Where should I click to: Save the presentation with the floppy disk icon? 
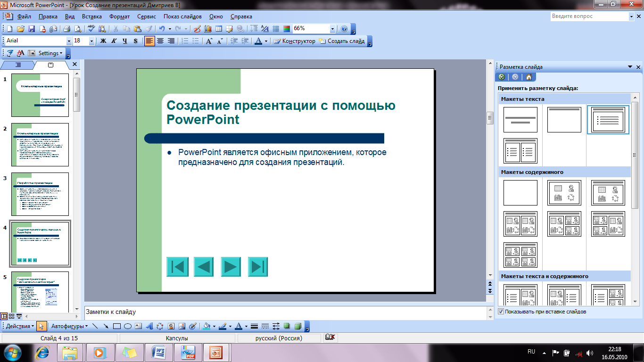coord(32,29)
